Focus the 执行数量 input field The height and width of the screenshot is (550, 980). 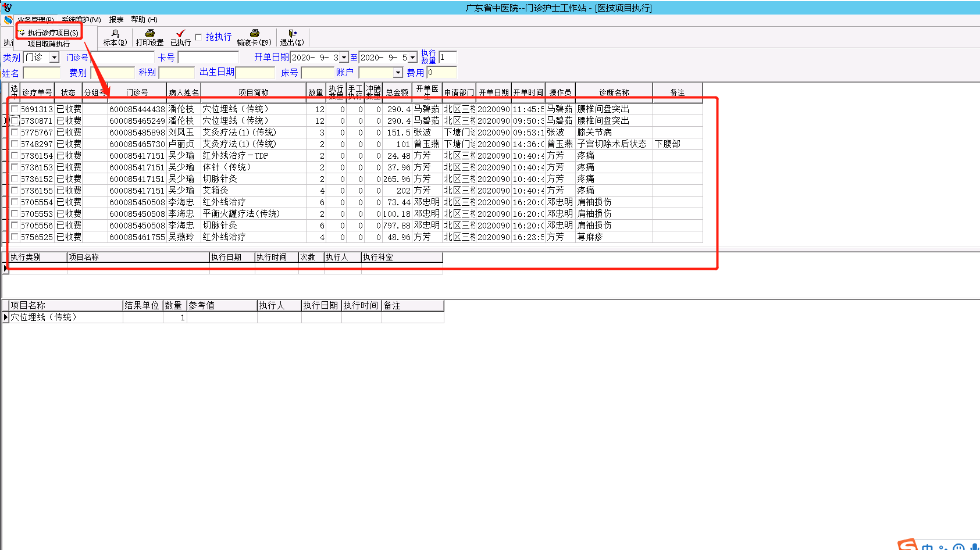(x=448, y=57)
